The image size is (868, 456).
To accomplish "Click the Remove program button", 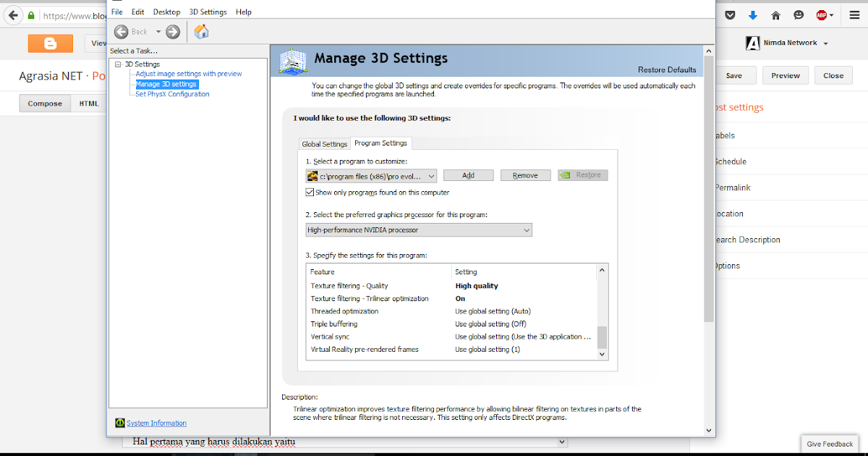I will [x=525, y=175].
